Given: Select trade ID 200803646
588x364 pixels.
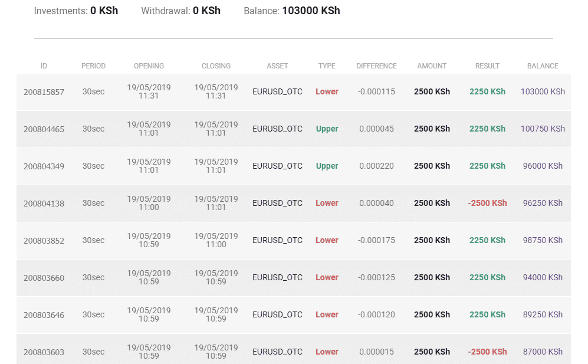Looking at the screenshot, I should 44,315.
